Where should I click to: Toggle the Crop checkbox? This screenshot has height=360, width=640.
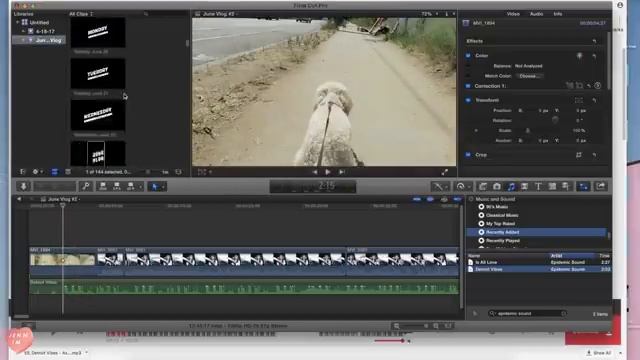click(x=468, y=155)
